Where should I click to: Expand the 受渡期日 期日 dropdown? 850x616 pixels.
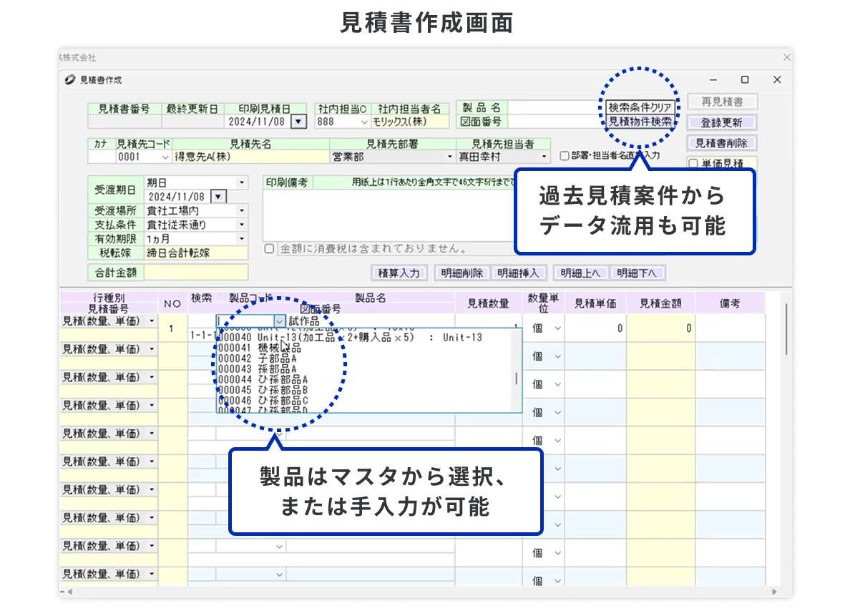coord(242,182)
